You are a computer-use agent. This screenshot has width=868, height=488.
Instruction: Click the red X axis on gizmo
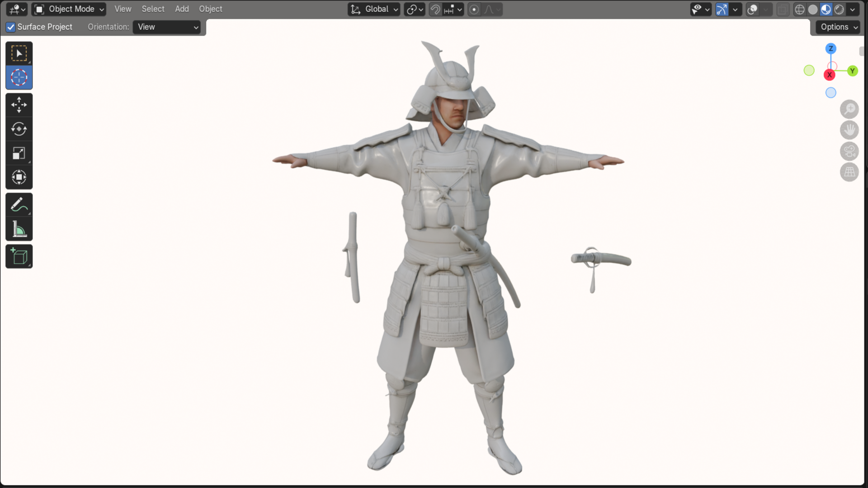pos(829,75)
